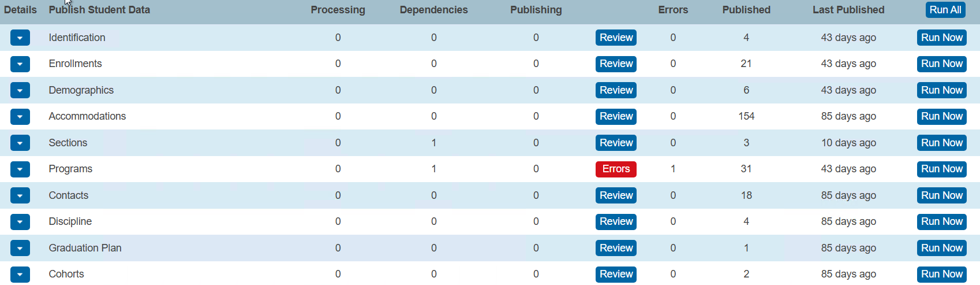This screenshot has height=285, width=980.
Task: Expand details for the Programs row
Action: [x=20, y=169]
